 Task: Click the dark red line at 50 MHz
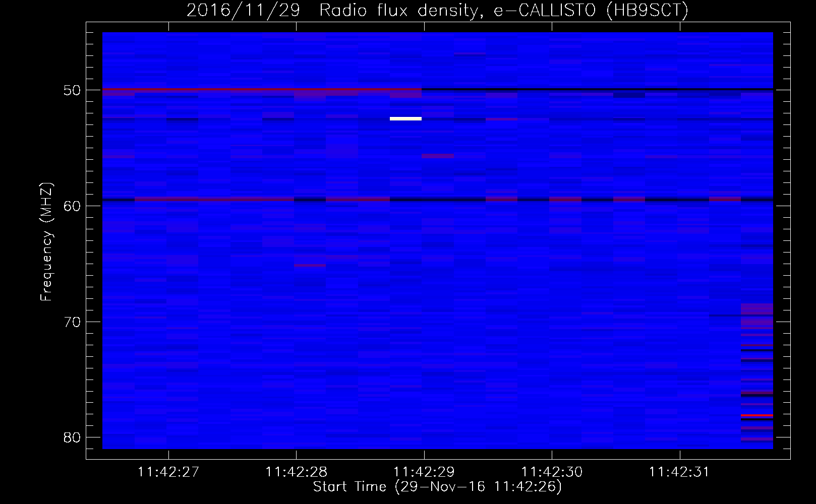[x=262, y=89]
